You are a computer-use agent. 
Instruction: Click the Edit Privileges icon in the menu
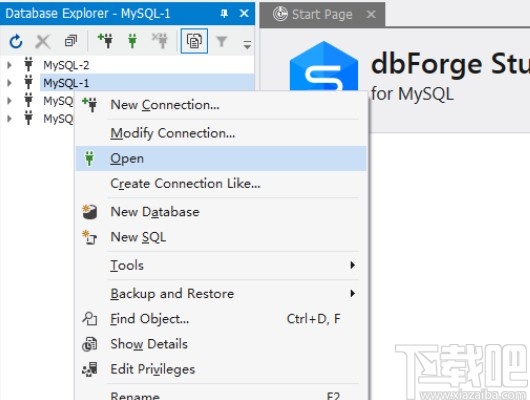tap(90, 369)
